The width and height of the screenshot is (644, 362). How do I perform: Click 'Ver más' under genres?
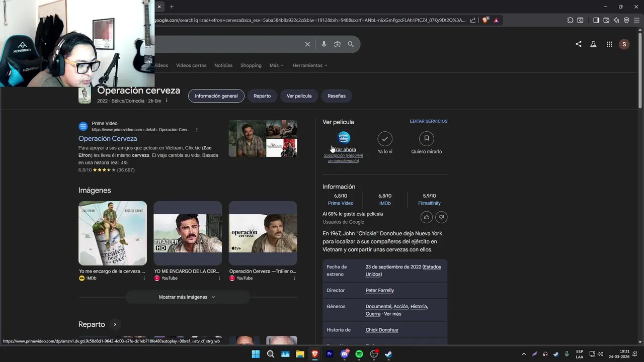(392, 314)
